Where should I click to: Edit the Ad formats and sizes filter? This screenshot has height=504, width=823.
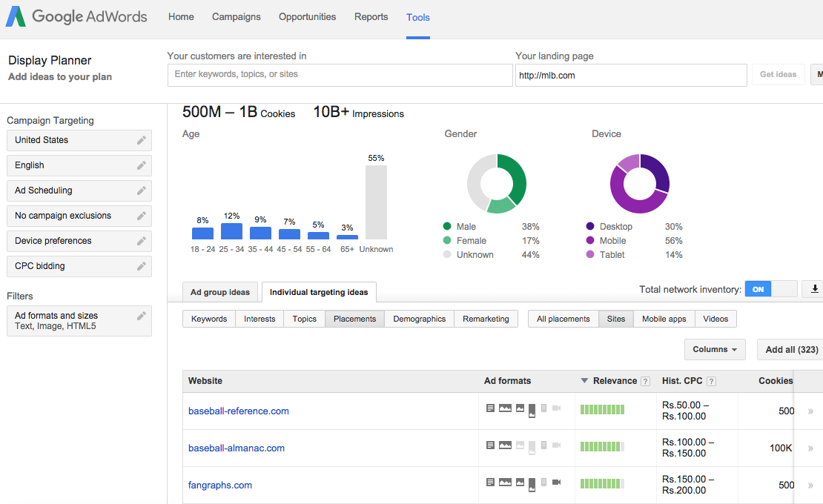141,316
